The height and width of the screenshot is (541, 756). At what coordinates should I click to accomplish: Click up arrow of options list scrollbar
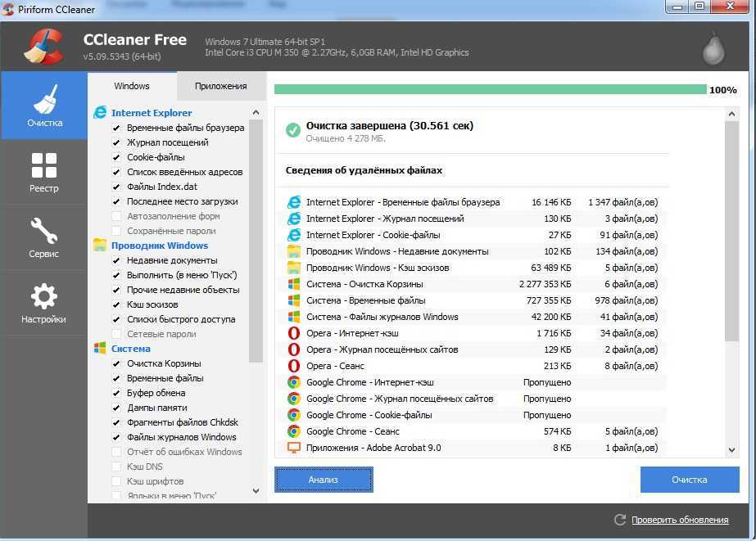[x=256, y=112]
